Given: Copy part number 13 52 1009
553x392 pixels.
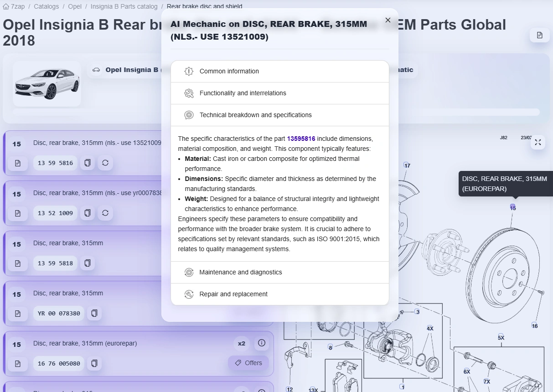Looking at the screenshot, I should [x=88, y=213].
